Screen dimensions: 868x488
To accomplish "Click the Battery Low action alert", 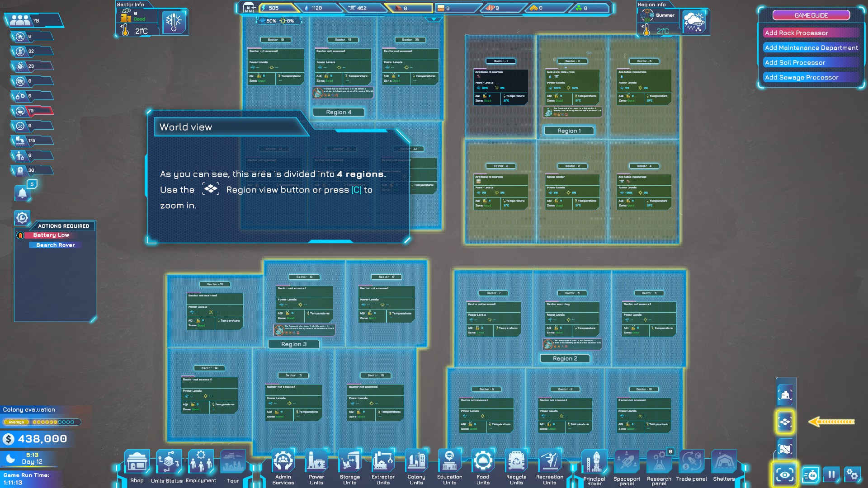I will point(51,235).
